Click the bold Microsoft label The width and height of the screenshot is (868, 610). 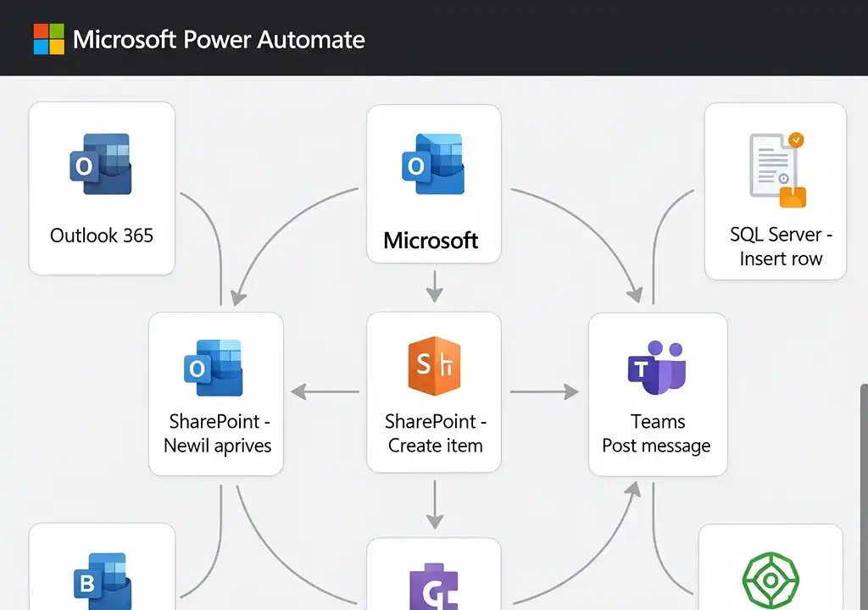[x=431, y=241]
